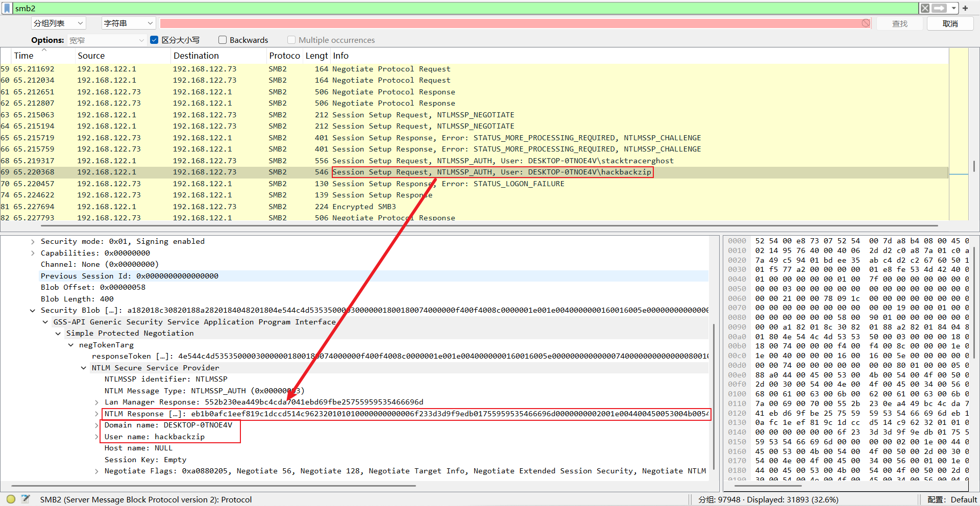The width and height of the screenshot is (980, 506).
Task: Enable the Backwards search checkbox
Action: (223, 40)
